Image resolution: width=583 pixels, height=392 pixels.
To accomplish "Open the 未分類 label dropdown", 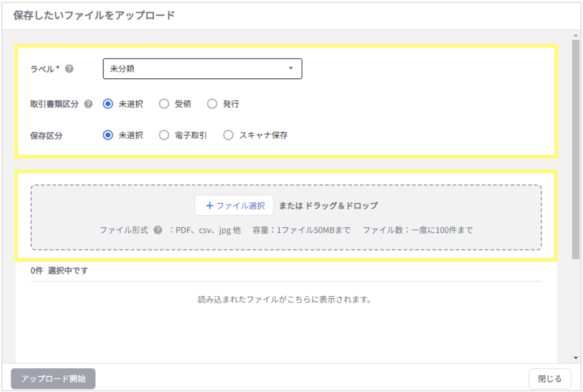I will pyautogui.click(x=202, y=69).
